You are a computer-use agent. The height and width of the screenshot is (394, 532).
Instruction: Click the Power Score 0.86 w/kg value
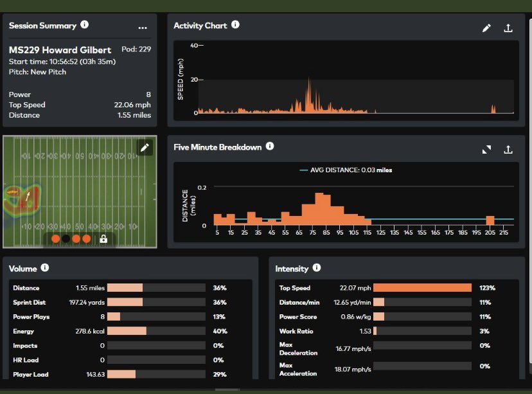click(356, 317)
